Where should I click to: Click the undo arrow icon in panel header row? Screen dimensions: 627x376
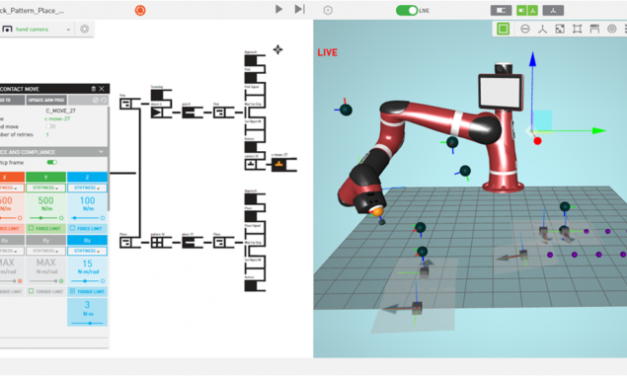[x=103, y=100]
